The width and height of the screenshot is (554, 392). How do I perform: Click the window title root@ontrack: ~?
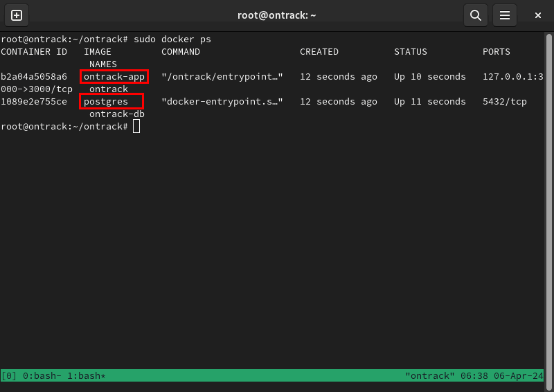[276, 15]
